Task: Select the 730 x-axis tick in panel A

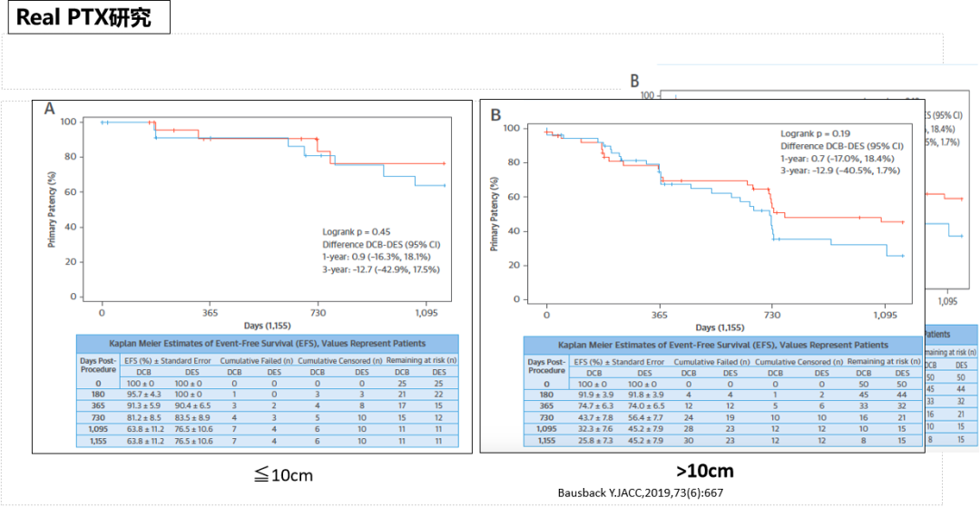Action: coord(318,311)
